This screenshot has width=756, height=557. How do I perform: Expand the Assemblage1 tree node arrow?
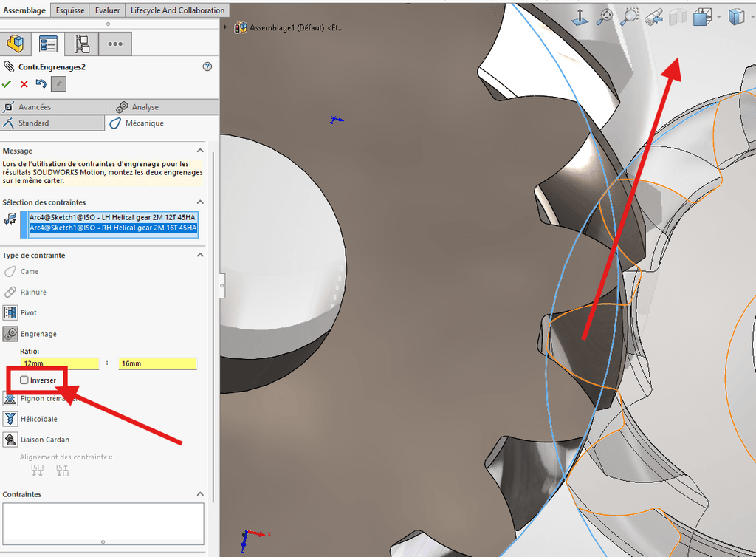(225, 27)
